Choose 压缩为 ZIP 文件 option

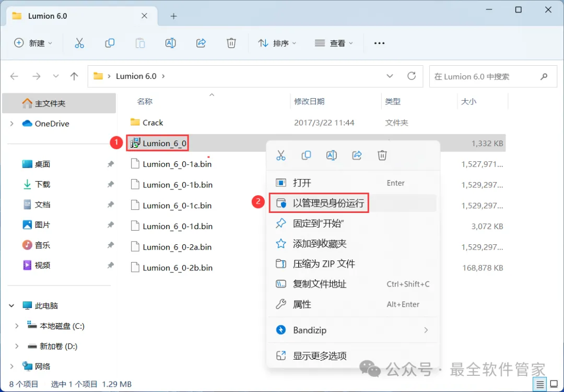pos(353,264)
